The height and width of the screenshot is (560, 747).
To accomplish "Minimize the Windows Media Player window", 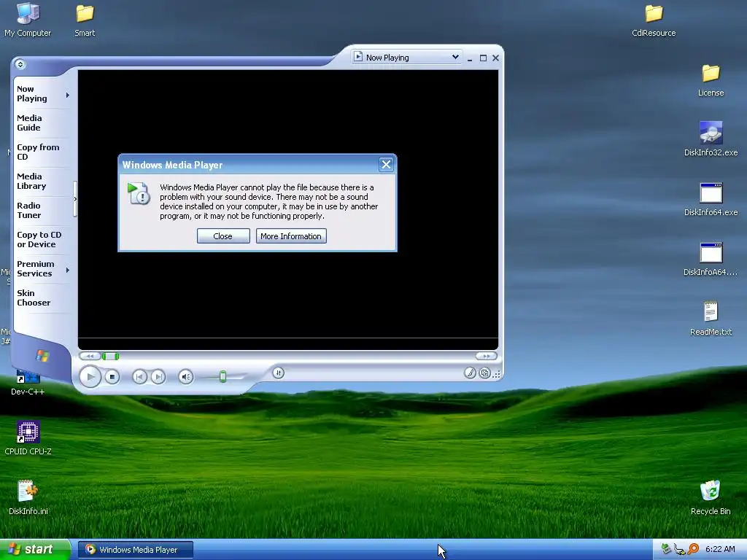I will point(470,58).
